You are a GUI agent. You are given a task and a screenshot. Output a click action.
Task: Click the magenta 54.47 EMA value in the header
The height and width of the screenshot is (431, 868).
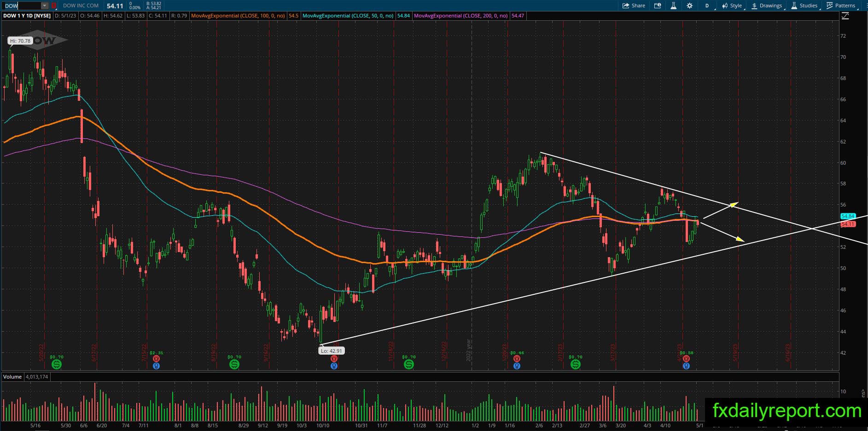coord(518,16)
